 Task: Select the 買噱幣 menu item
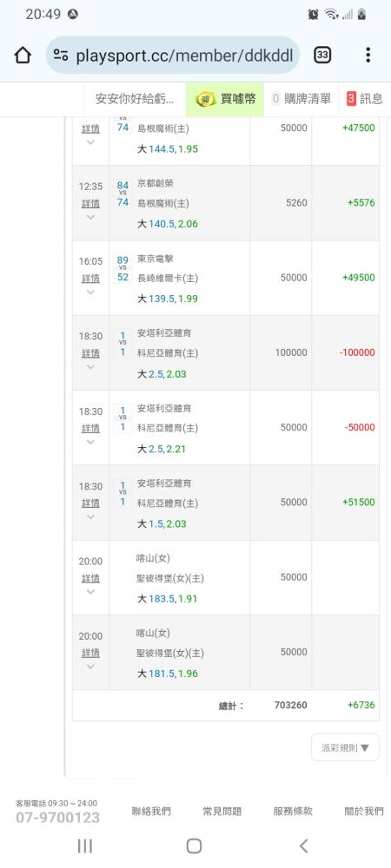(x=225, y=99)
